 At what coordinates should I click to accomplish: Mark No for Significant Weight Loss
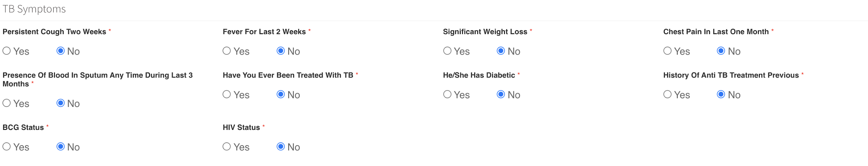coord(501,51)
